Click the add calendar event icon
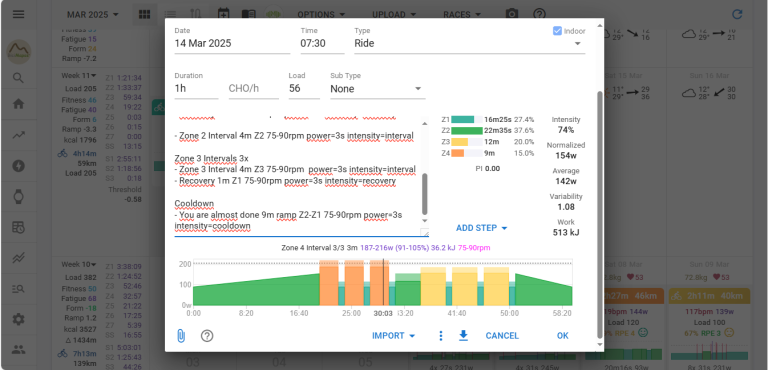 click(x=223, y=14)
